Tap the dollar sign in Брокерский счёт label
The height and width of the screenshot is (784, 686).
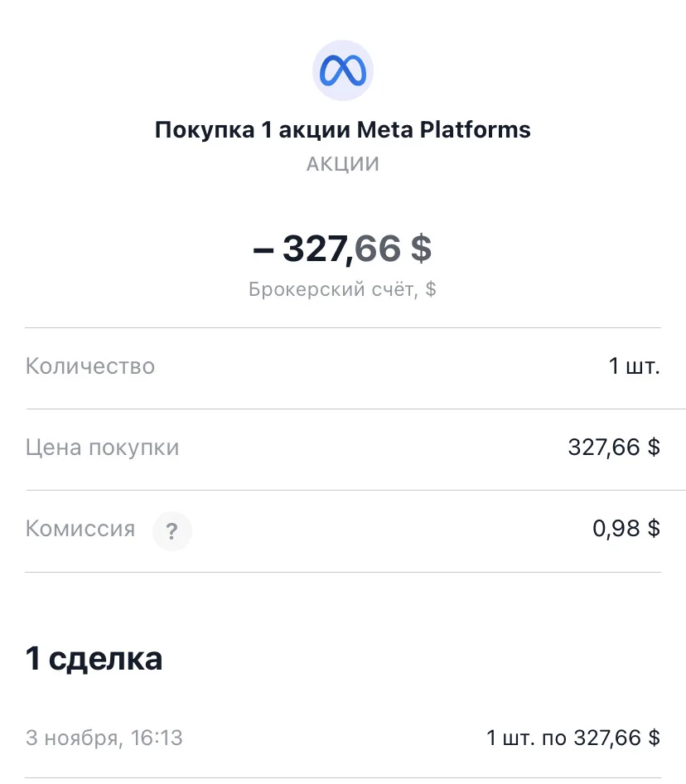tap(431, 289)
